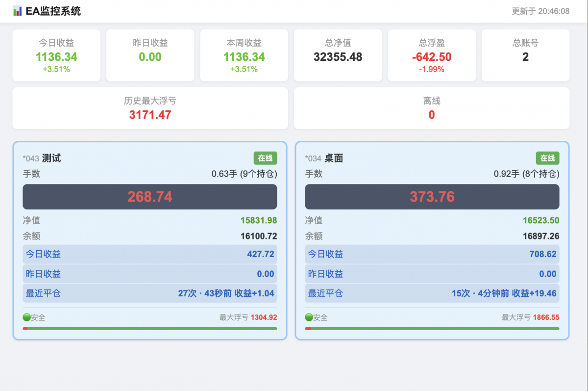The image size is (588, 391).
Task: Open the 今日收益 summary card
Action: pyautogui.click(x=56, y=55)
